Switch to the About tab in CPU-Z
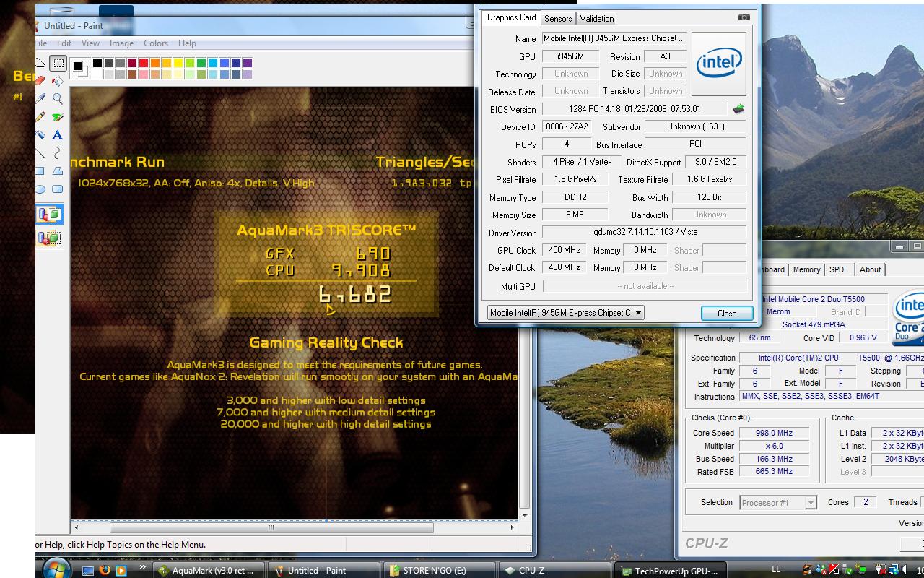 (870, 269)
